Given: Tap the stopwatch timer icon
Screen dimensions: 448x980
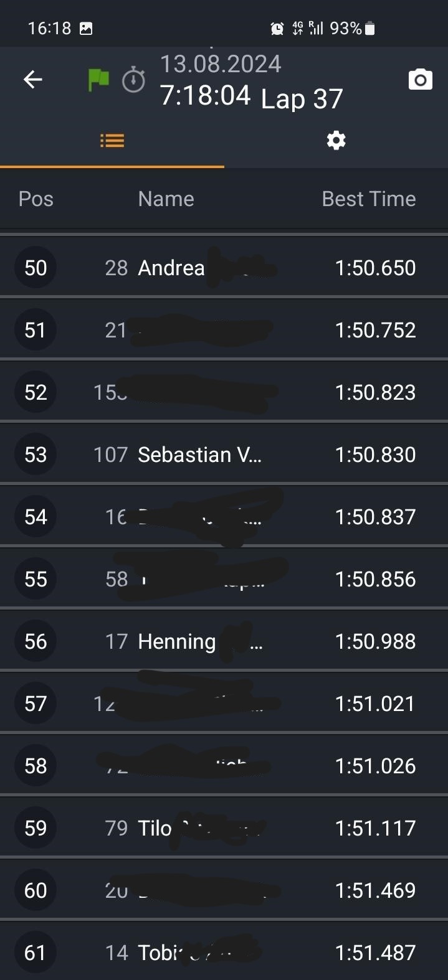Looking at the screenshot, I should (x=133, y=80).
